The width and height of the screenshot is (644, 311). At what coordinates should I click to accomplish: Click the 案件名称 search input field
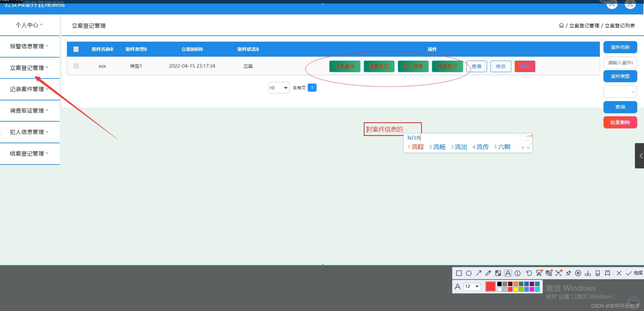(620, 63)
